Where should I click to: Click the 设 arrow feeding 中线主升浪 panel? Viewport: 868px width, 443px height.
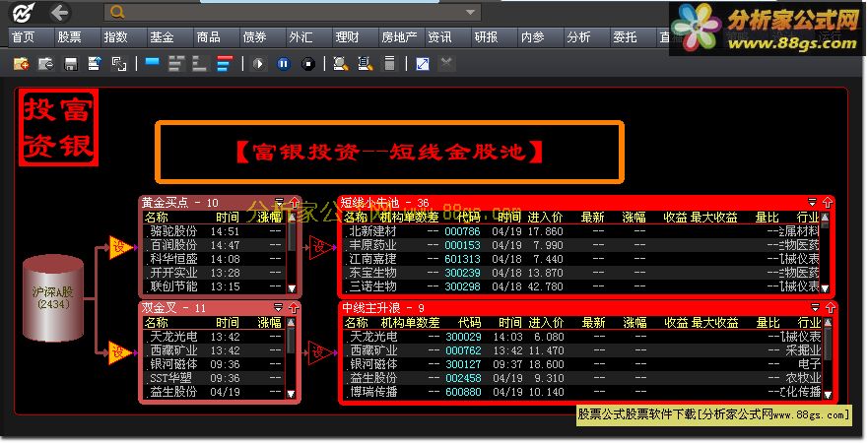(321, 352)
